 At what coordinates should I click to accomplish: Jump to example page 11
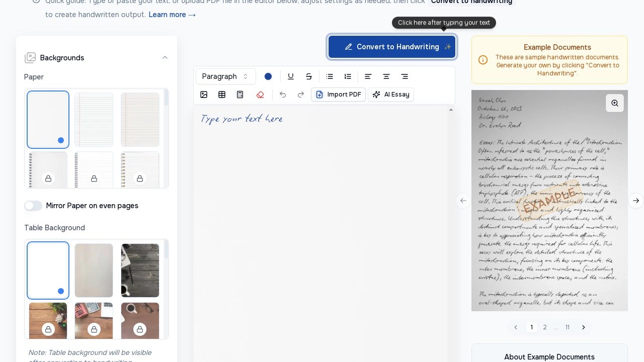[567, 327]
